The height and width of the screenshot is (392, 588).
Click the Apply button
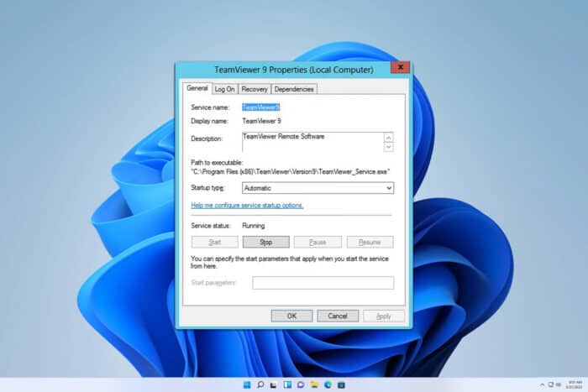[x=384, y=316]
